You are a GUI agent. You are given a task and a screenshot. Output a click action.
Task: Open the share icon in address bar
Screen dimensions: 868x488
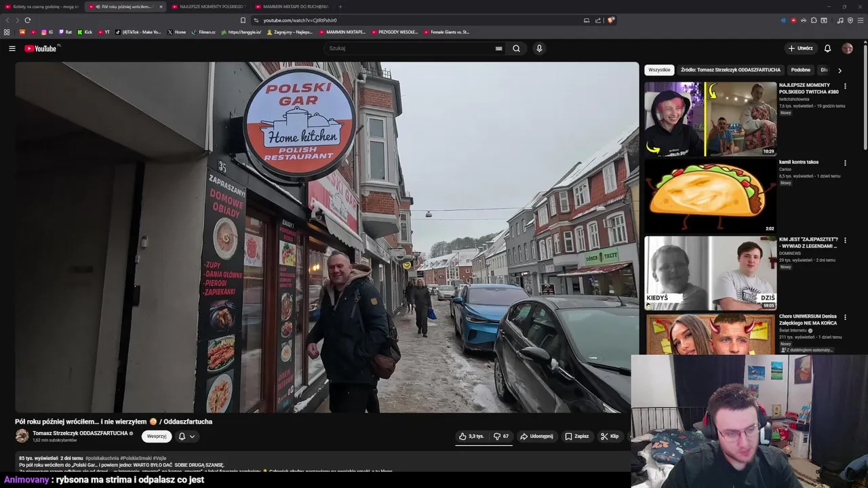click(597, 20)
